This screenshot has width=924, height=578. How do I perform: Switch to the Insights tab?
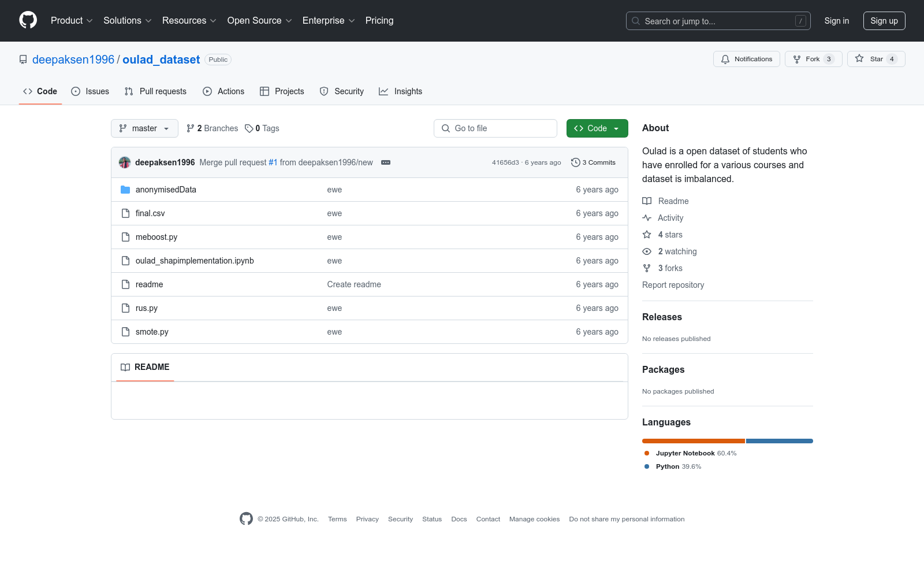401,91
